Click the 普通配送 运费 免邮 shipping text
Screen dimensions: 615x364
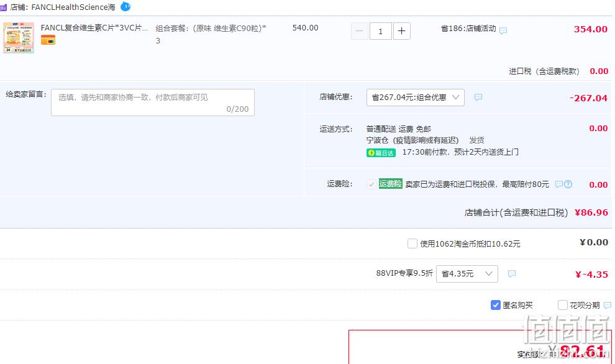[398, 129]
